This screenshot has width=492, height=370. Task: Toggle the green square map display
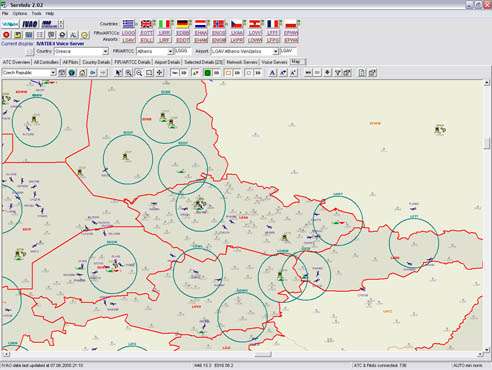[207, 73]
